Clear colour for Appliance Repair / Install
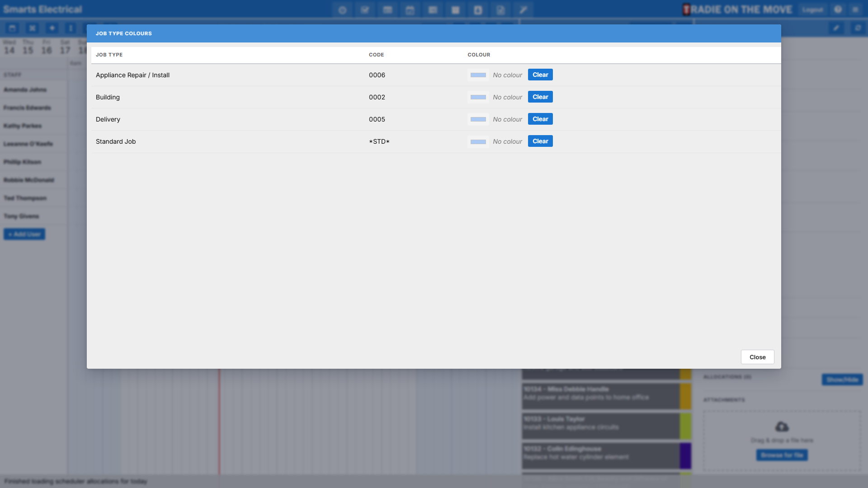 click(x=540, y=75)
